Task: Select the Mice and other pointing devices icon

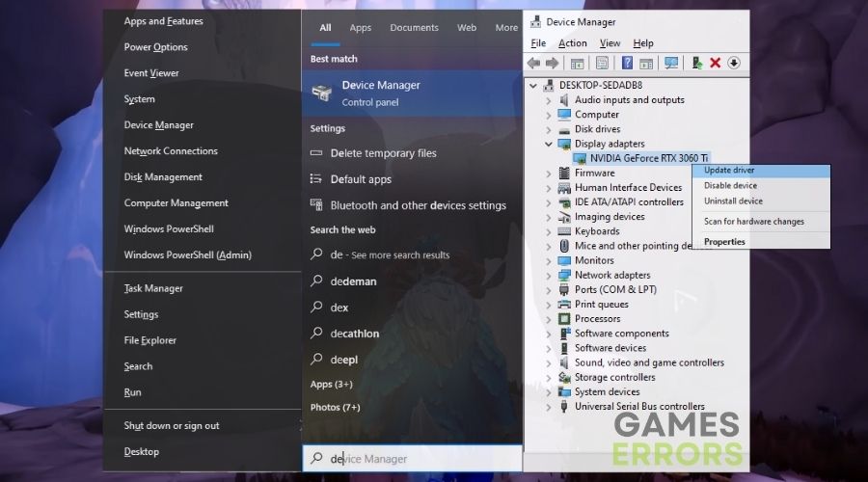Action: (x=564, y=246)
